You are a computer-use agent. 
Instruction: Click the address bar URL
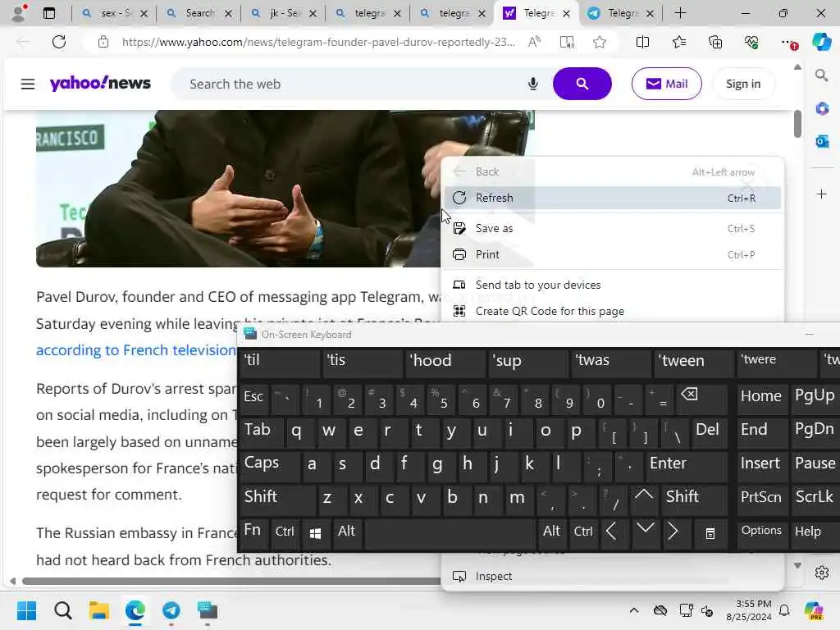pyautogui.click(x=318, y=42)
